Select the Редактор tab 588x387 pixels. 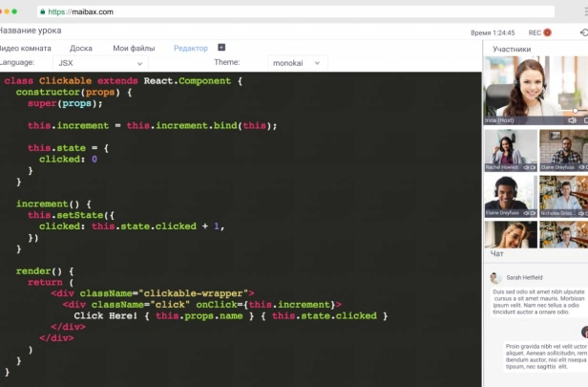[x=191, y=49]
